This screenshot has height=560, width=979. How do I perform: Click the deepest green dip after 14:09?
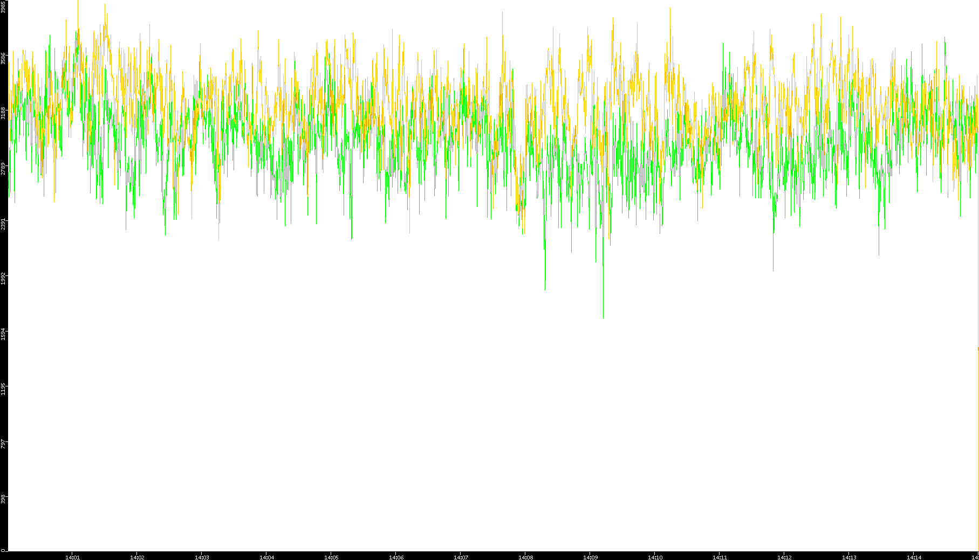click(603, 317)
